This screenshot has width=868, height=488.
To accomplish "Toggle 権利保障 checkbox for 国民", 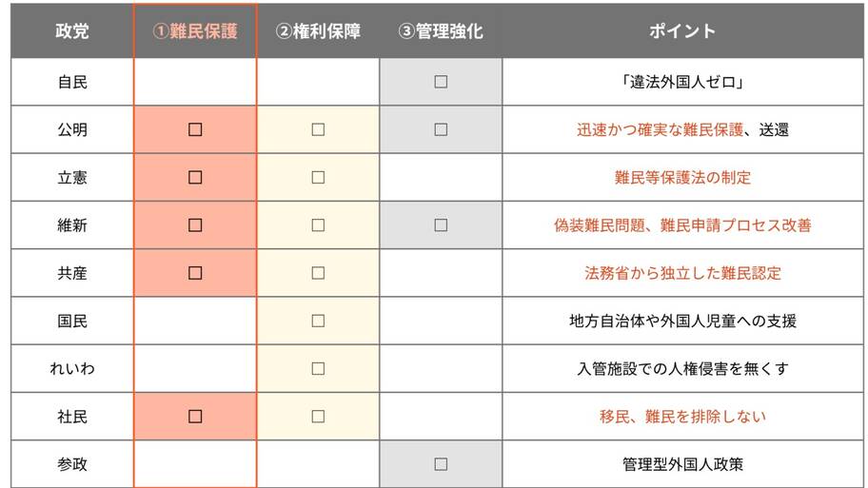I will pyautogui.click(x=318, y=321).
